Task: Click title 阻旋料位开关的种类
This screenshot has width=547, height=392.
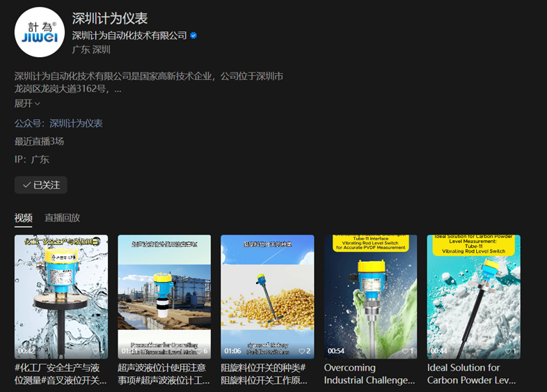Action: (264, 374)
